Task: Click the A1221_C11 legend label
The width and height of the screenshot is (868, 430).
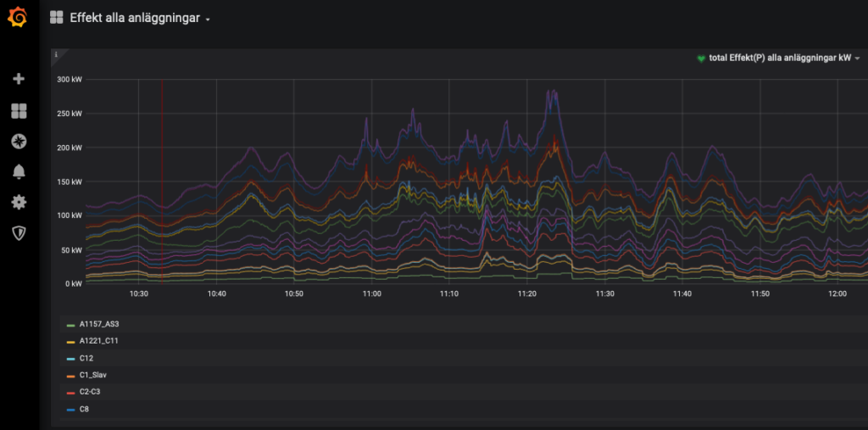Action: coord(98,341)
